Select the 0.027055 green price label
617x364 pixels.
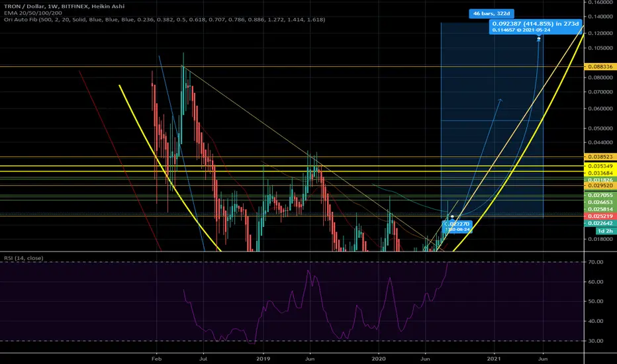tap(600, 195)
